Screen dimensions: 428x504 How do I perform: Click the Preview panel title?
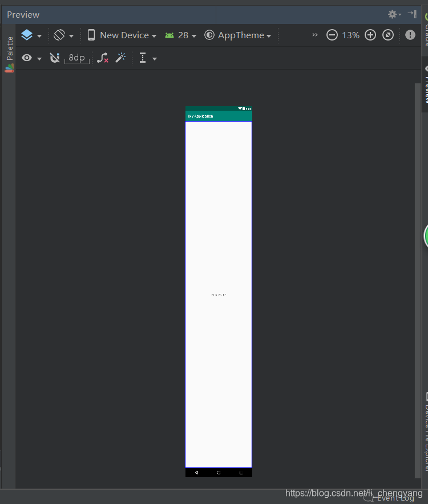[23, 15]
